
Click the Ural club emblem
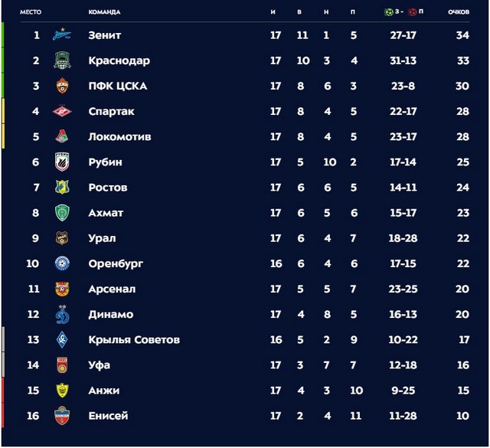coord(62,238)
